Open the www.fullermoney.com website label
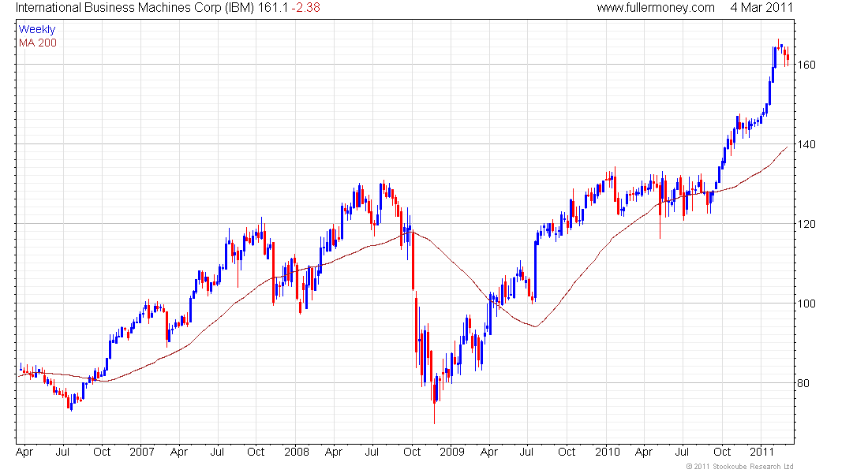 coord(656,8)
